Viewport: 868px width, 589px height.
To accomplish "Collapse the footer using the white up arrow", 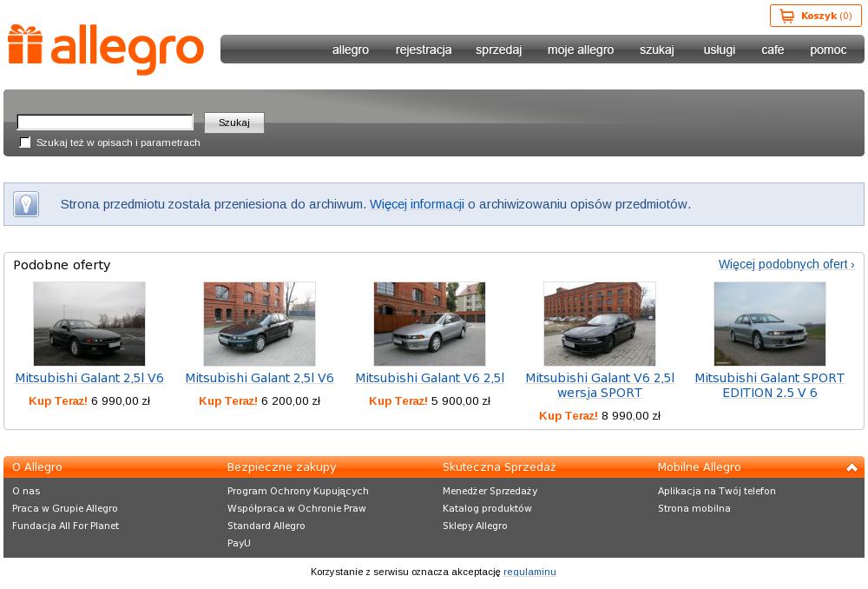I will point(852,467).
